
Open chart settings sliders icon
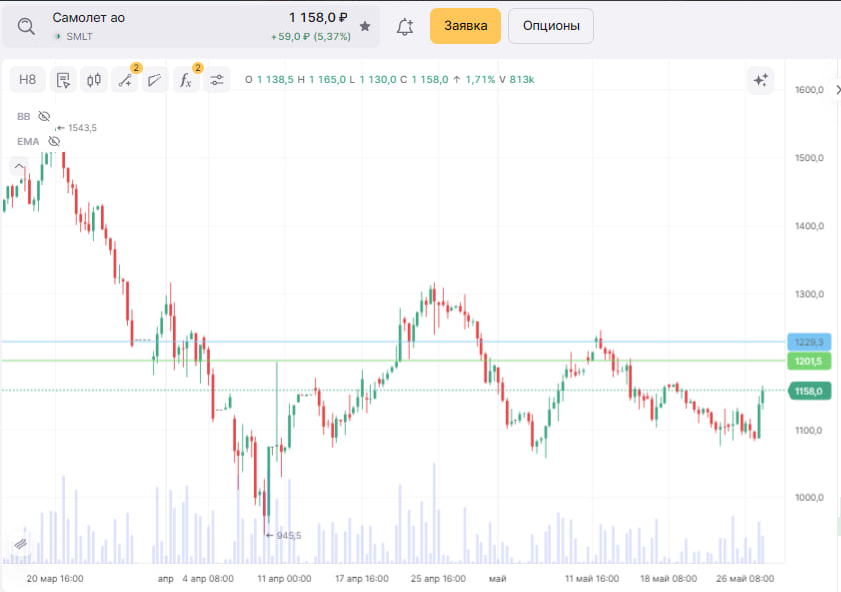[x=217, y=80]
